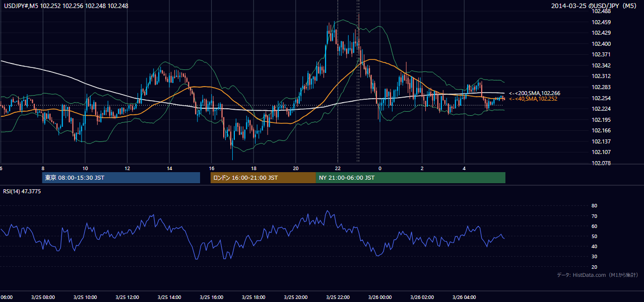The image size is (644, 302).
Task: Click the RSI(14) 47.3775 indicator label
Action: click(22, 191)
